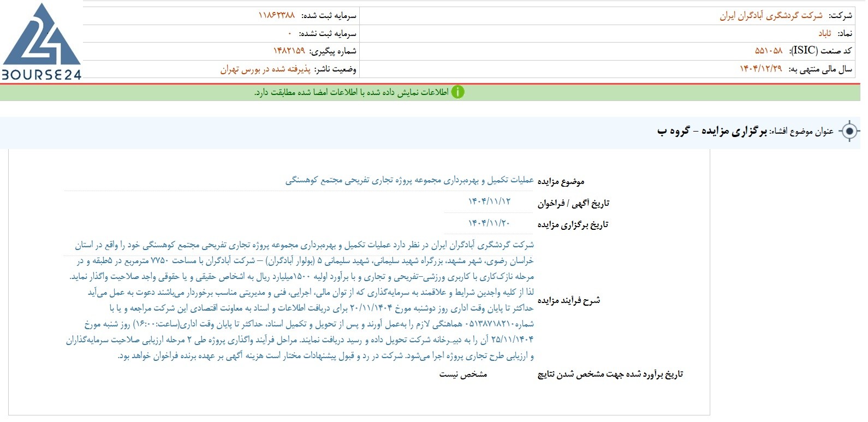
Task: Click tracking number ۱۴۸۲۱۵۹
Action: tap(289, 51)
